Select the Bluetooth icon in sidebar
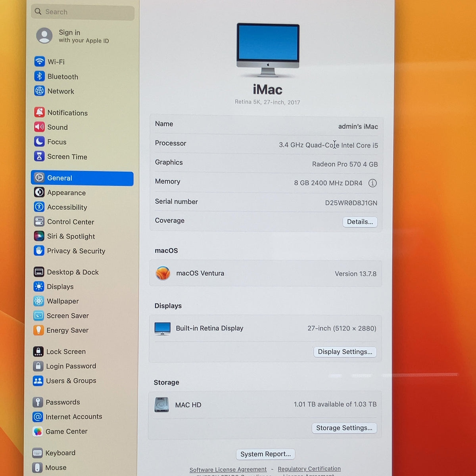476x476 pixels. click(x=39, y=76)
